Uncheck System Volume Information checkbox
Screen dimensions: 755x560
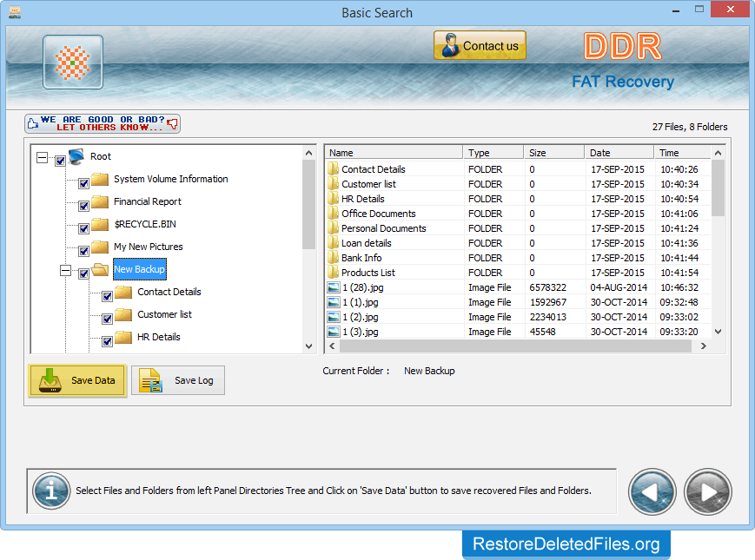tap(83, 183)
